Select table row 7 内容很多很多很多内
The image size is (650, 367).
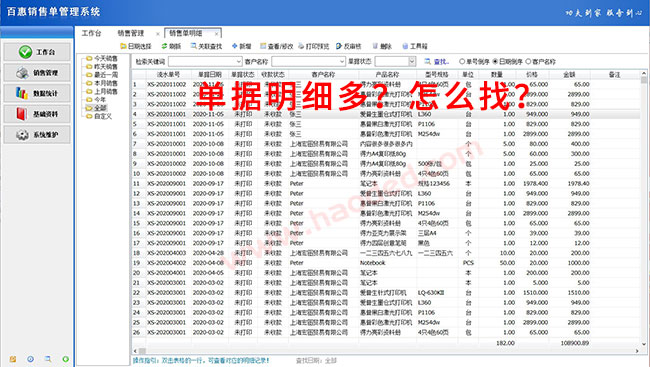pyautogui.click(x=386, y=144)
